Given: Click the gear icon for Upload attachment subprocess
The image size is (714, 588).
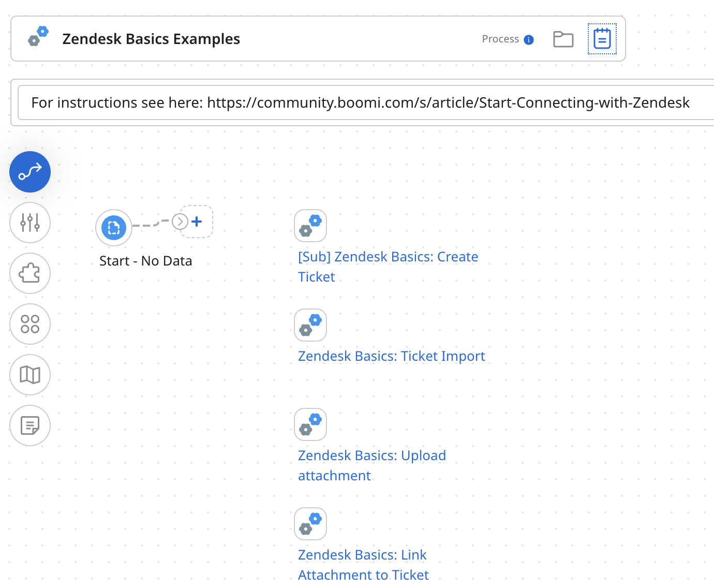Looking at the screenshot, I should click(x=310, y=424).
